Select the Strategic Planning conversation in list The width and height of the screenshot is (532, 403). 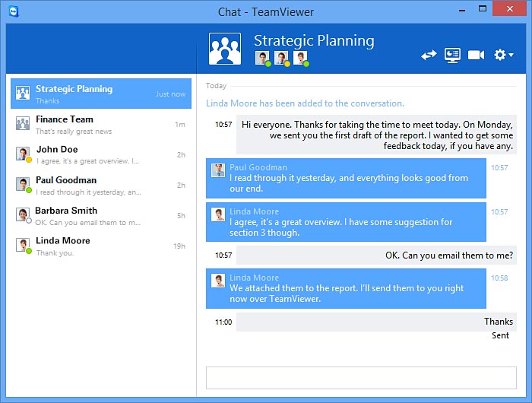coord(101,94)
